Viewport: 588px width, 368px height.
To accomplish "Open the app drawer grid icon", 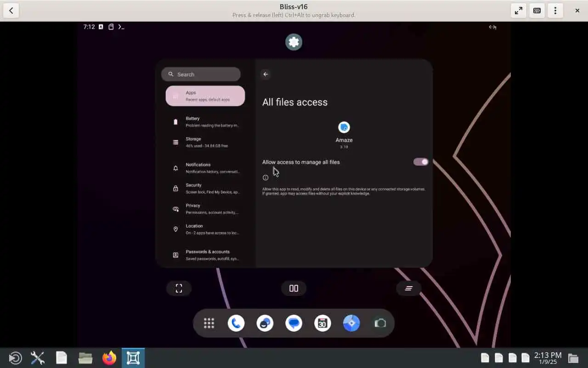I will coord(209,323).
